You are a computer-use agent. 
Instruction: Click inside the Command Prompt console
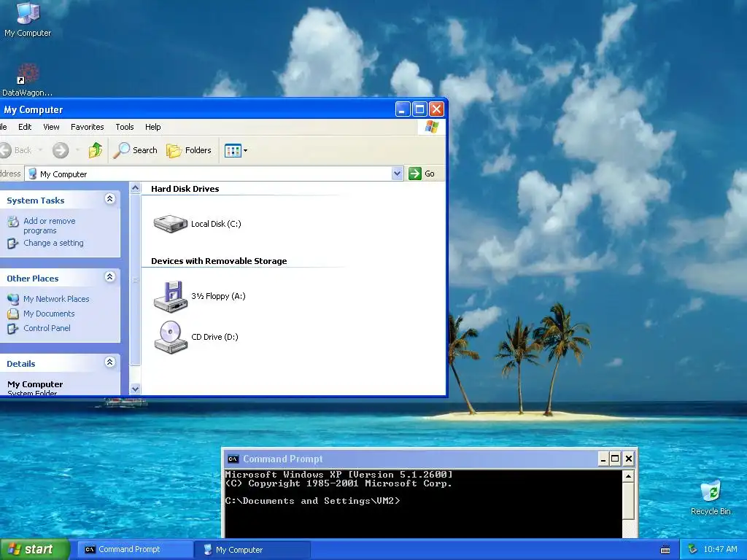[x=423, y=504]
